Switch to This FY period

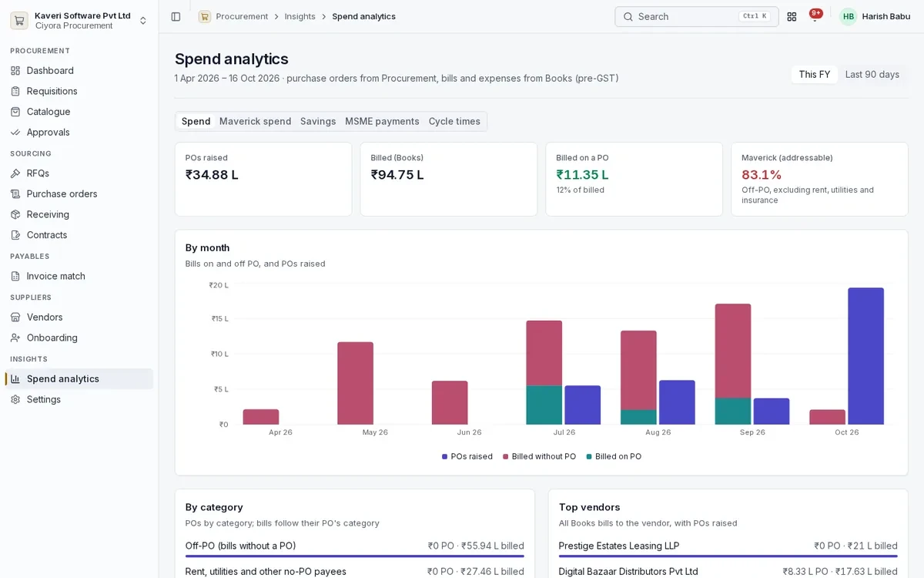814,75
